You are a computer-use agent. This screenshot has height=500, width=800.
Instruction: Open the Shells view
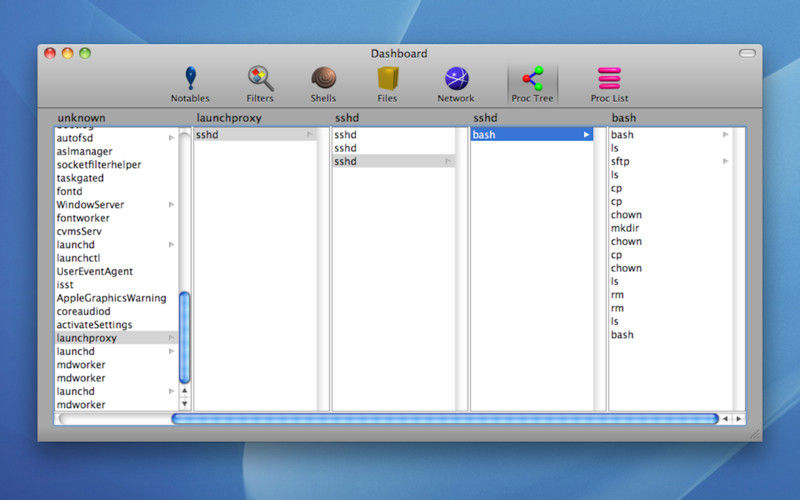pyautogui.click(x=323, y=85)
